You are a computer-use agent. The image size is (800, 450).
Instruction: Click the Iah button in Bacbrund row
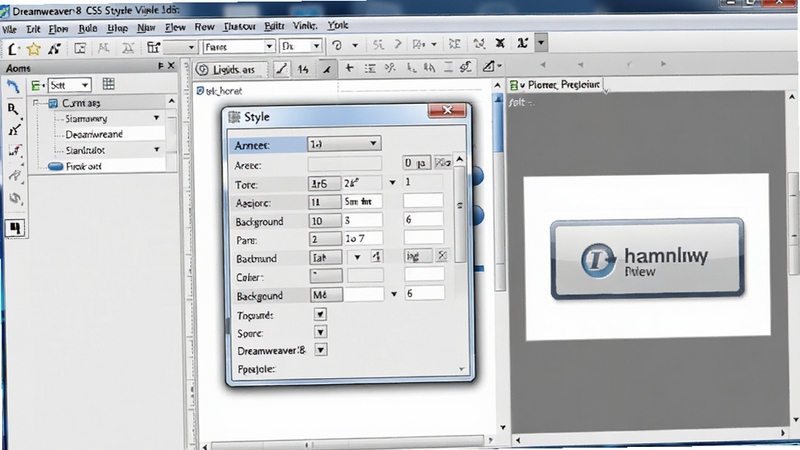click(x=325, y=257)
